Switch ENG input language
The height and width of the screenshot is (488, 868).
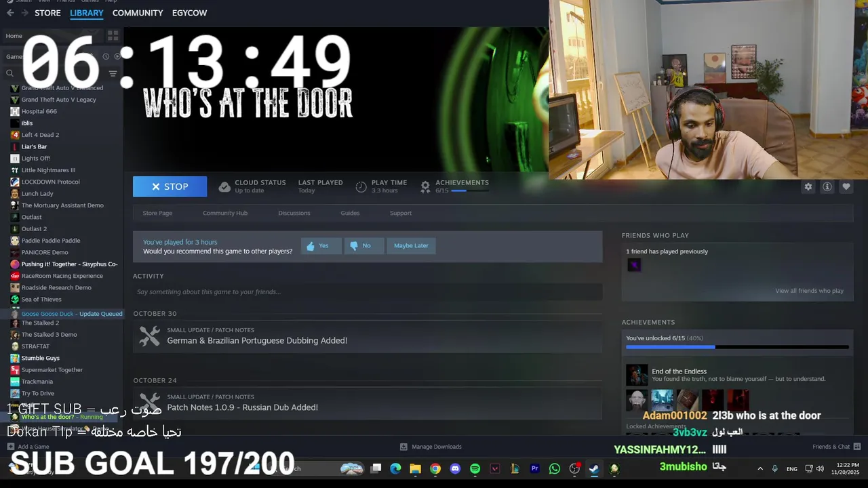(792, 468)
